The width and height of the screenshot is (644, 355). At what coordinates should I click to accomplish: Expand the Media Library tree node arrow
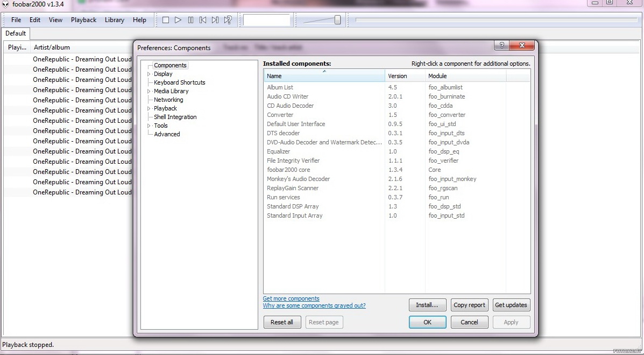[x=149, y=92]
